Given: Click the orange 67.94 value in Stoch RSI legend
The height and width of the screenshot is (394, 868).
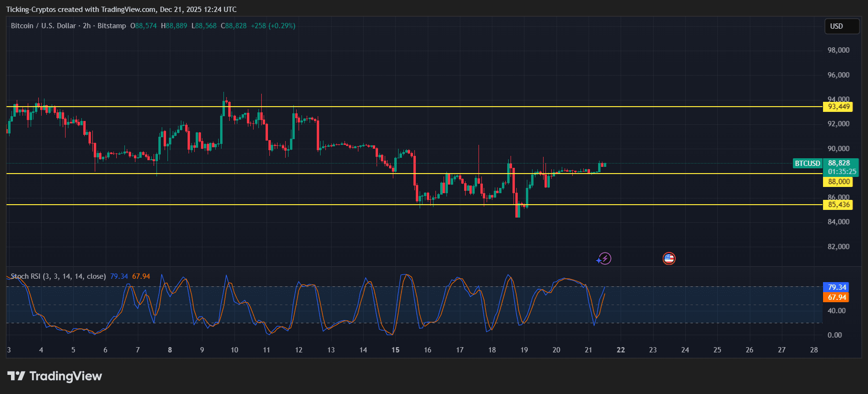Looking at the screenshot, I should (x=141, y=276).
